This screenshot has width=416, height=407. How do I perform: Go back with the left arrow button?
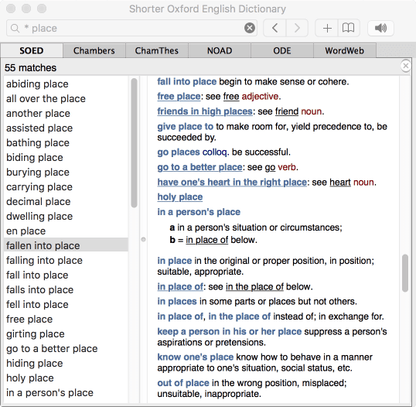point(275,28)
